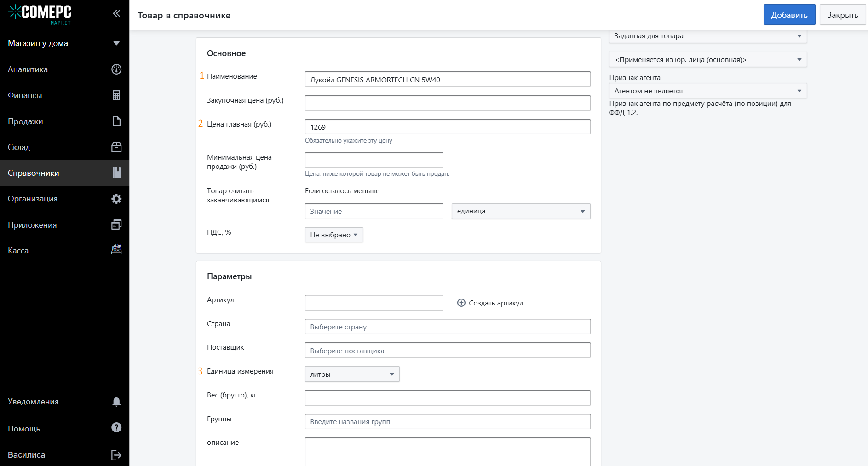The height and width of the screenshot is (466, 868).
Task: Click the Склад box icon
Action: (116, 147)
